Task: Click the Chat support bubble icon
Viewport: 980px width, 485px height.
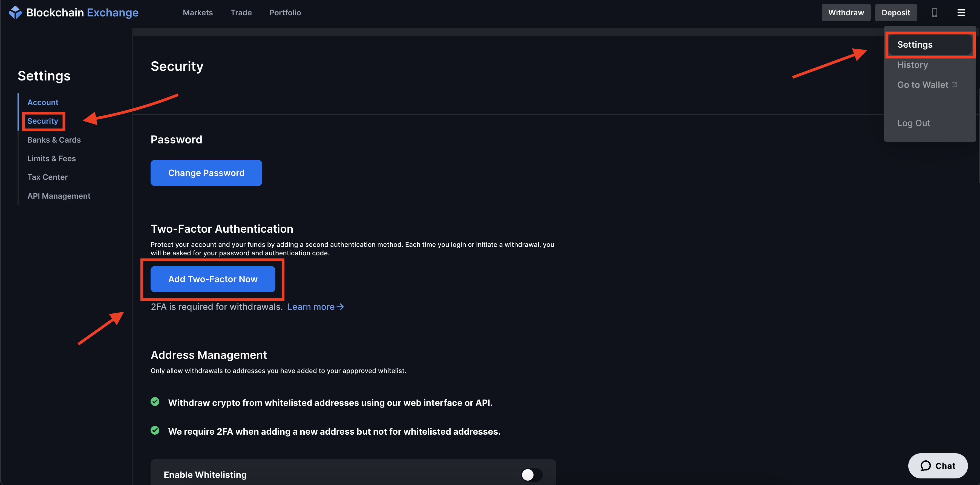Action: (x=927, y=466)
